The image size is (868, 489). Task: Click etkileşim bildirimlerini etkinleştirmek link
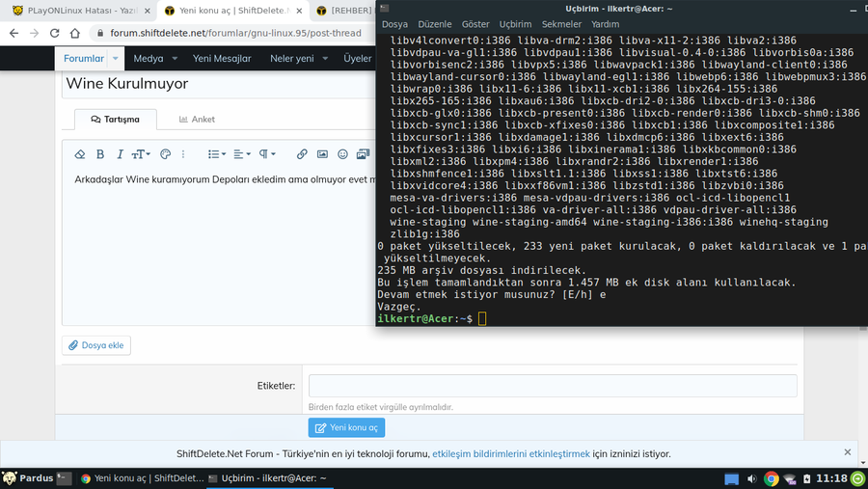511,453
